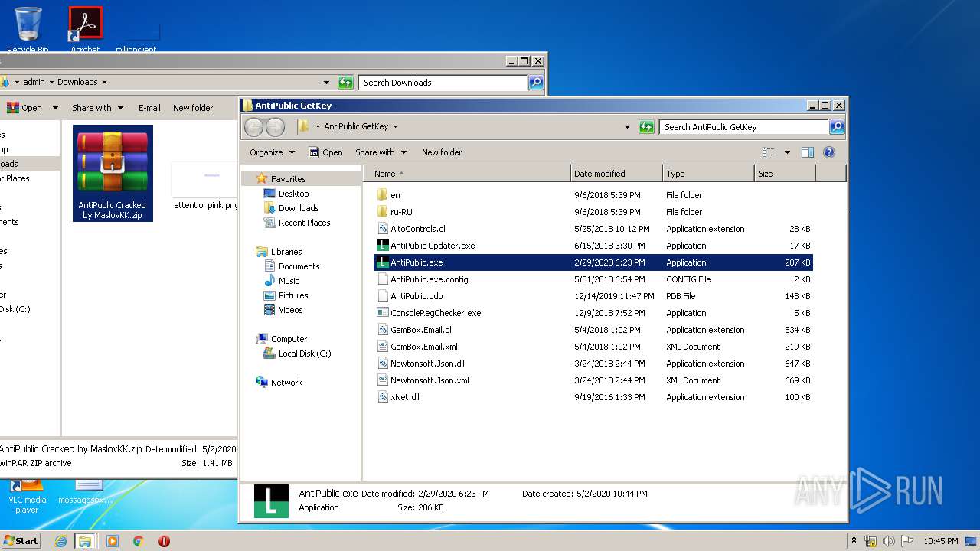
Task: Select the ru-RU folder
Action: [x=593, y=212]
